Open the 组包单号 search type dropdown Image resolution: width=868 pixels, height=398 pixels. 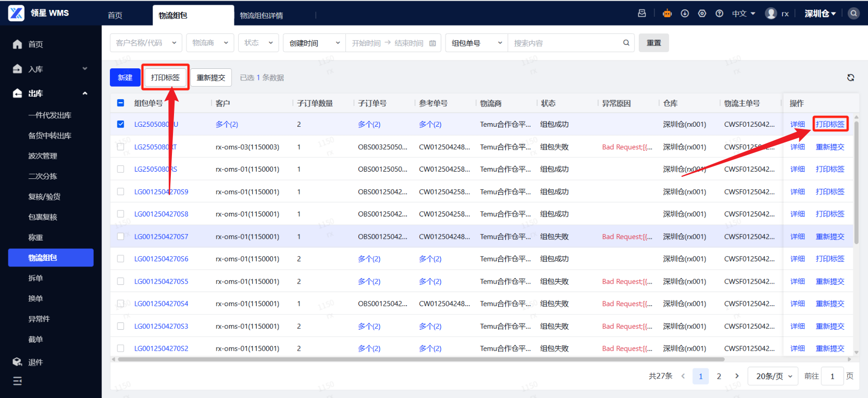coord(477,43)
